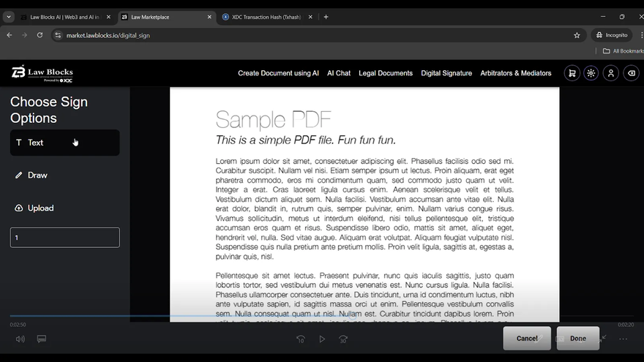Skip video forward 30 seconds
Screen dimensions: 644x362
coord(343,339)
